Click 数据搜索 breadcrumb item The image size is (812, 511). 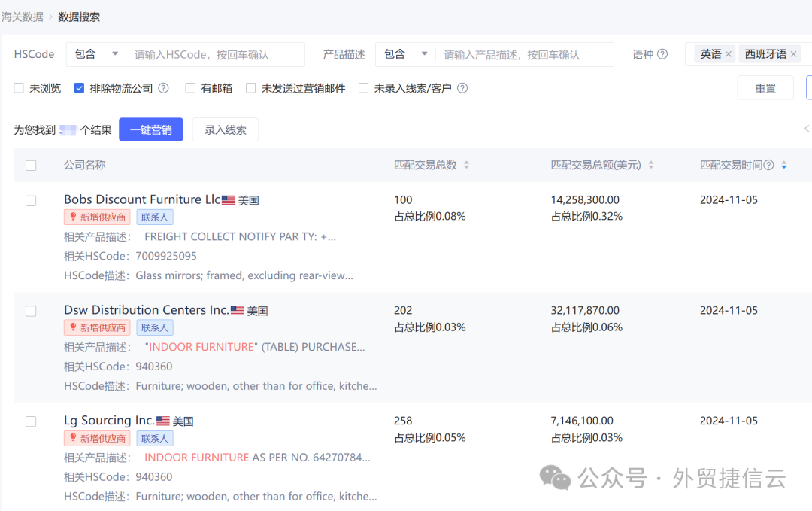pyautogui.click(x=79, y=16)
